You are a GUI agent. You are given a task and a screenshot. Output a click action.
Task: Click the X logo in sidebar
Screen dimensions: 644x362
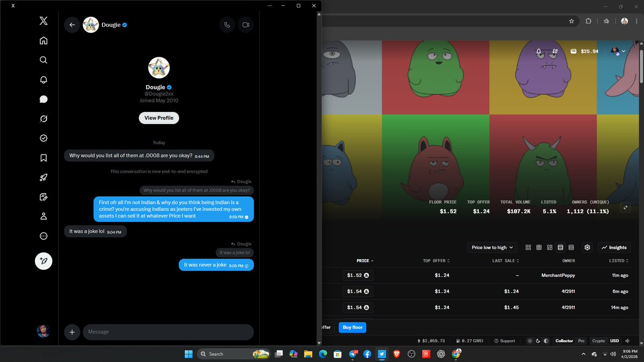(x=43, y=21)
